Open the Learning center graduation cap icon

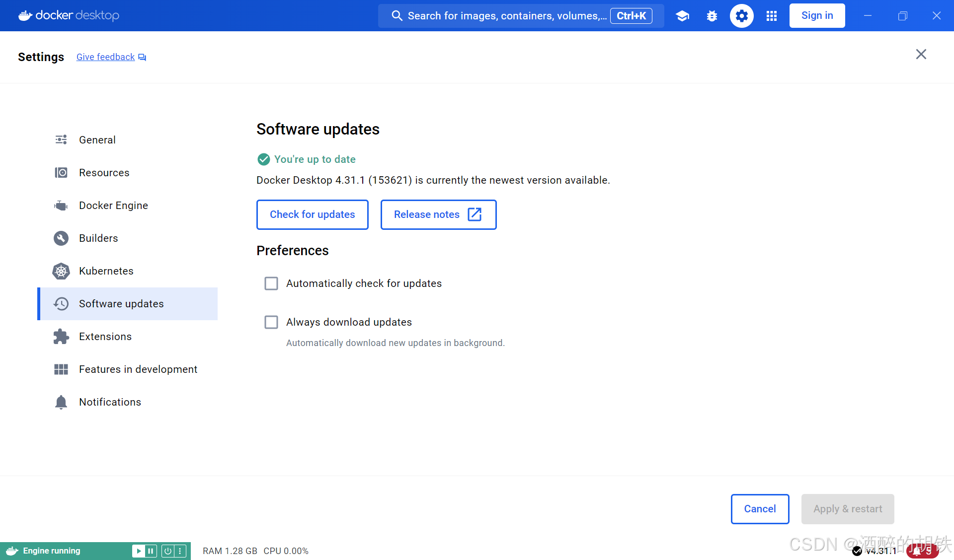[x=682, y=16]
